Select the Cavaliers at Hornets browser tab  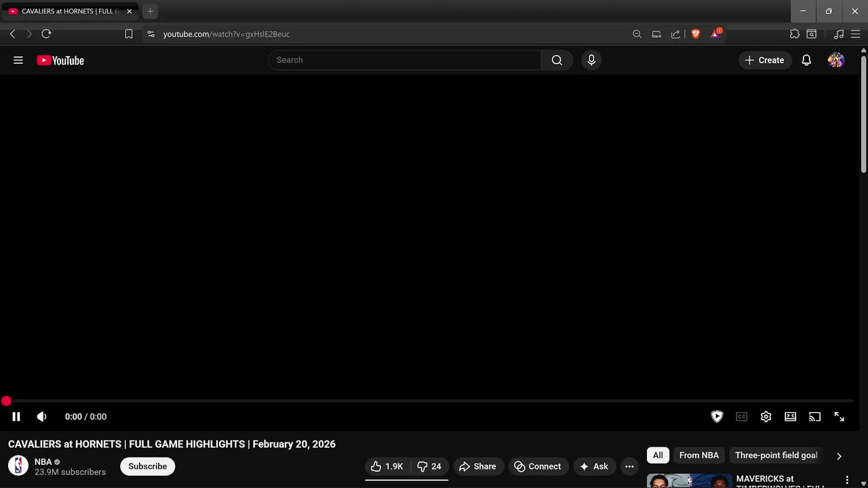point(71,12)
